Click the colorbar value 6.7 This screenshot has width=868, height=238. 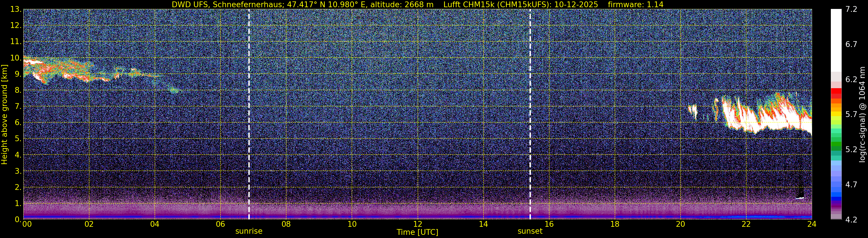pos(851,44)
